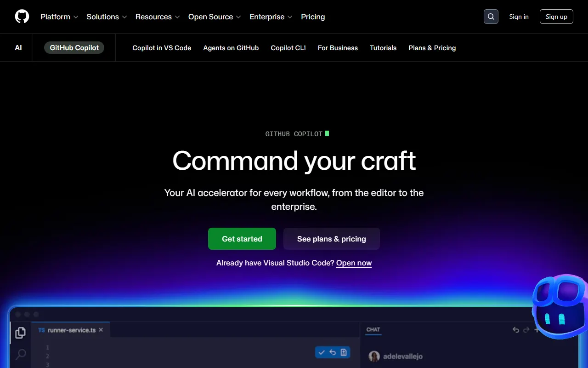Expand the Resources menu
The width and height of the screenshot is (588, 368).
[158, 17]
